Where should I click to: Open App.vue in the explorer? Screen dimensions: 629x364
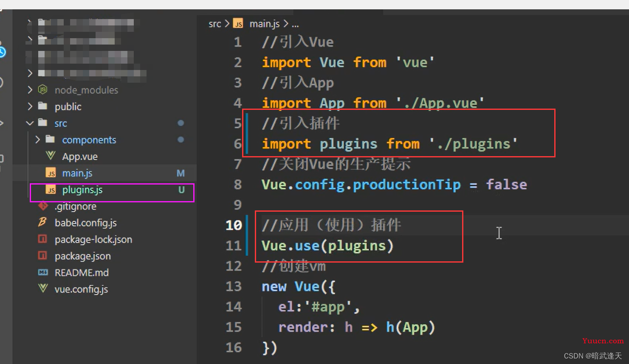coord(80,157)
